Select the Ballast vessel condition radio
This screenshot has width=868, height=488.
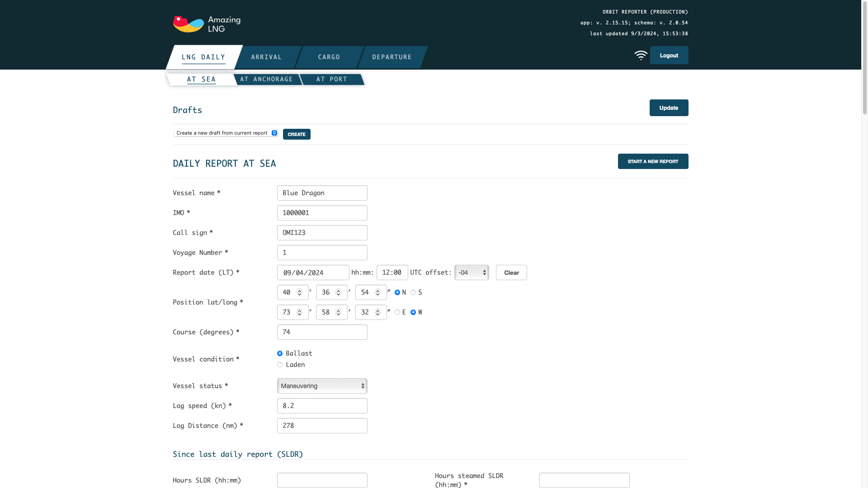280,353
